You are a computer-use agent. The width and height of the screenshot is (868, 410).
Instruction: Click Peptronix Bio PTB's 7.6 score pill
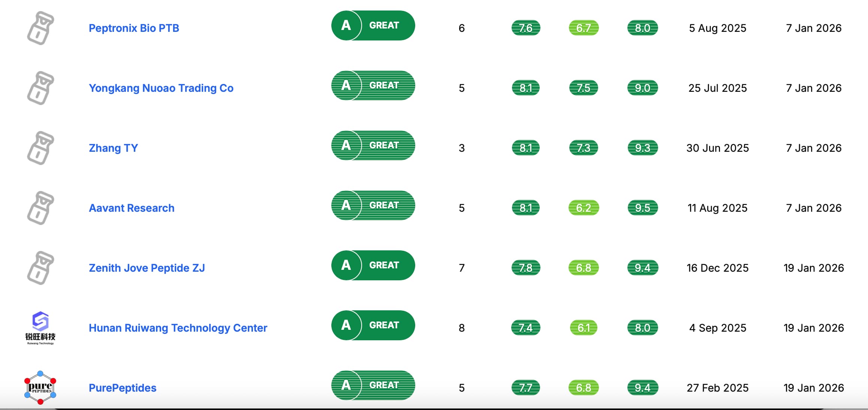[525, 28]
